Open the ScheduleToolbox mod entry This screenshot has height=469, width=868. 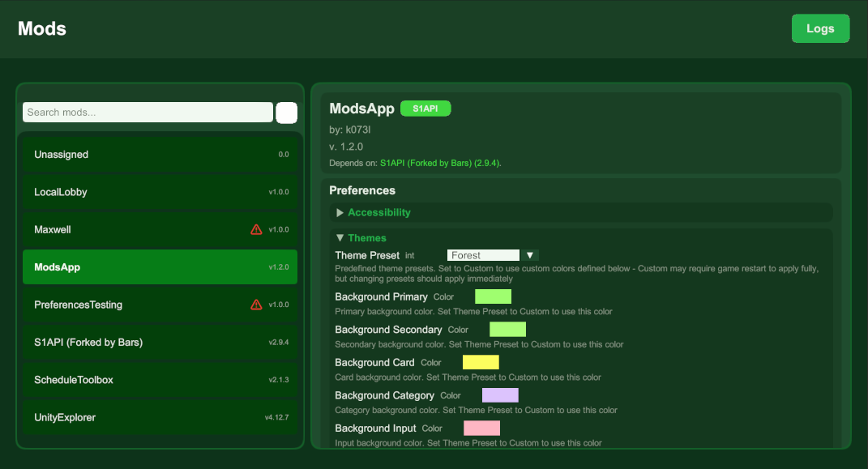[160, 379]
